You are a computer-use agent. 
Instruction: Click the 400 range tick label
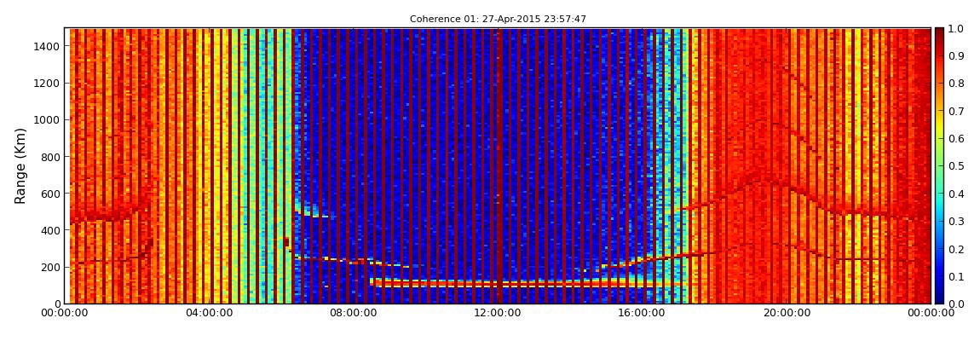click(x=50, y=231)
